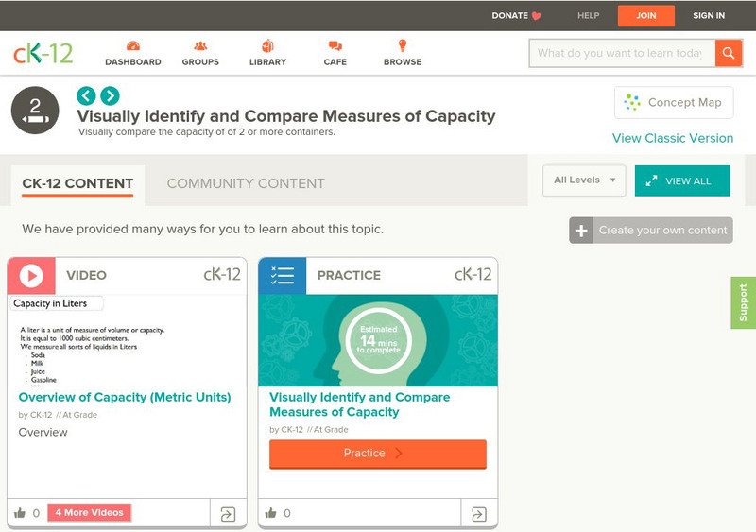The width and height of the screenshot is (756, 532).
Task: Go to previous concept with left arrow
Action: [x=86, y=95]
